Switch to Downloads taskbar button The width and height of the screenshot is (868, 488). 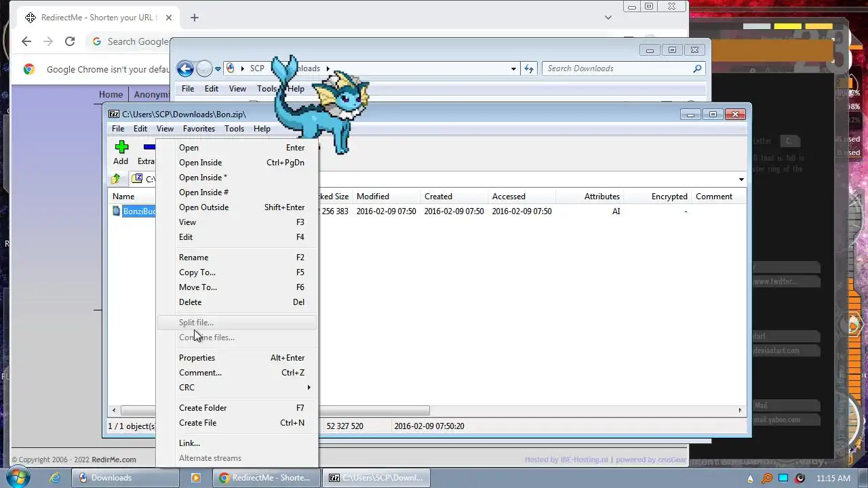126,478
